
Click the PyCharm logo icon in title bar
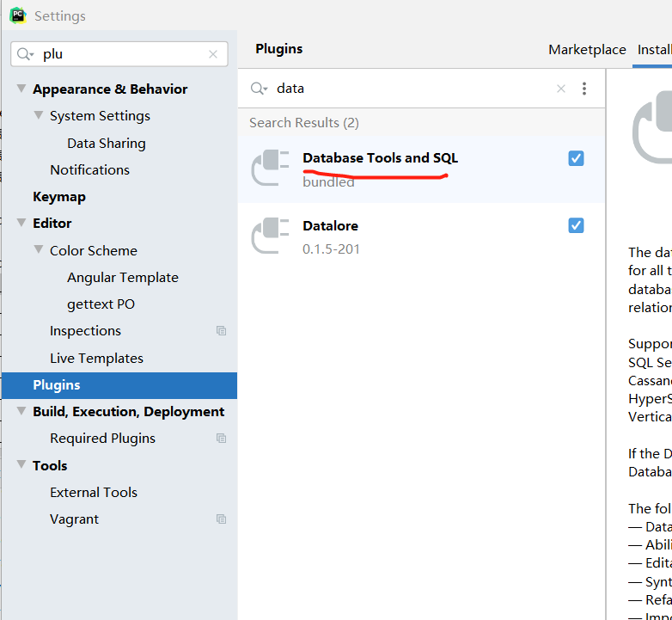coord(18,15)
